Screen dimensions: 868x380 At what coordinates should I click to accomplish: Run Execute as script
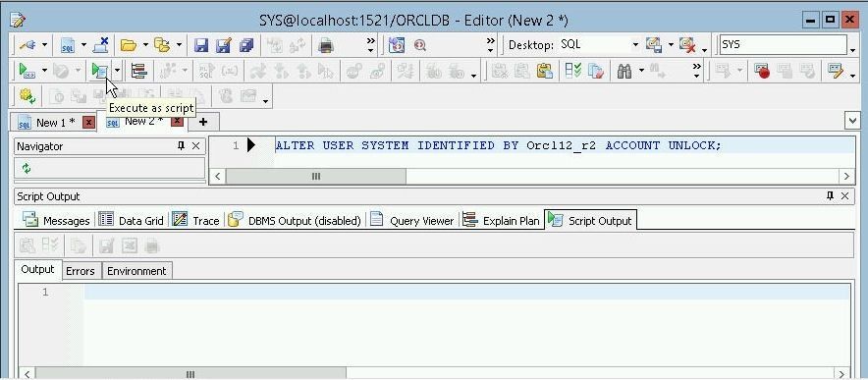[99, 71]
